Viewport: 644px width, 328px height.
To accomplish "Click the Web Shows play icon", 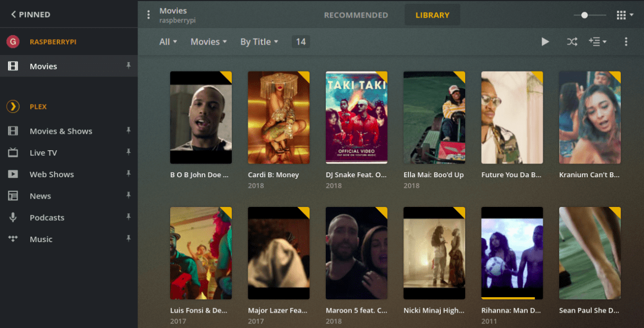I will click(x=13, y=174).
